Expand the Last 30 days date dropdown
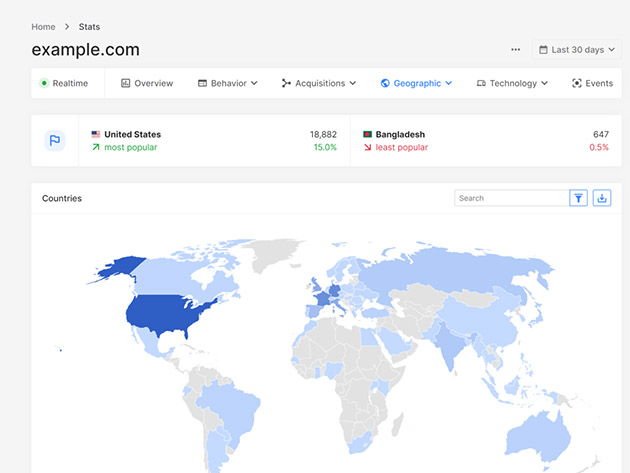Image resolution: width=630 pixels, height=473 pixels. tap(577, 50)
